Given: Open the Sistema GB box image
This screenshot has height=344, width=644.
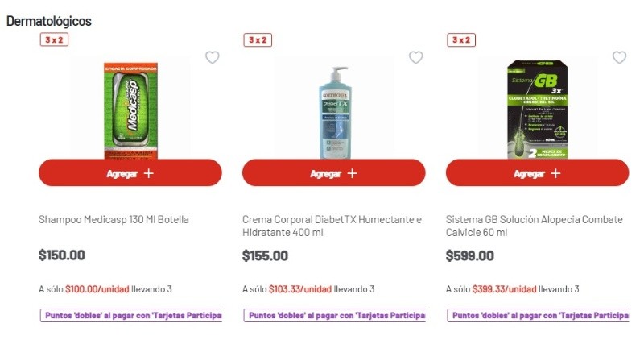Looking at the screenshot, I should click(536, 109).
